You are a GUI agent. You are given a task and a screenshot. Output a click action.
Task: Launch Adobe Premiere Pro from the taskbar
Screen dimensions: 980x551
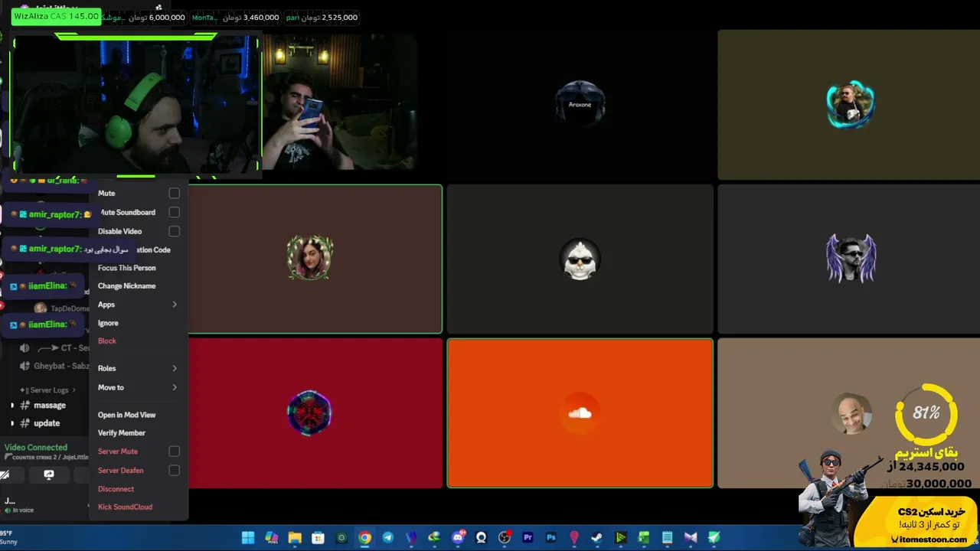528,537
